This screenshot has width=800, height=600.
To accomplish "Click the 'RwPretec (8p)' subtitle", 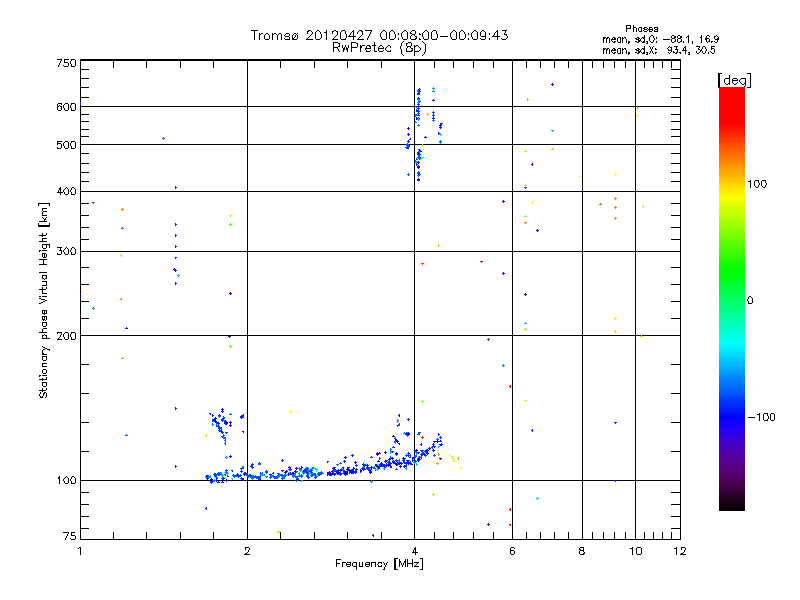I will coord(379,48).
